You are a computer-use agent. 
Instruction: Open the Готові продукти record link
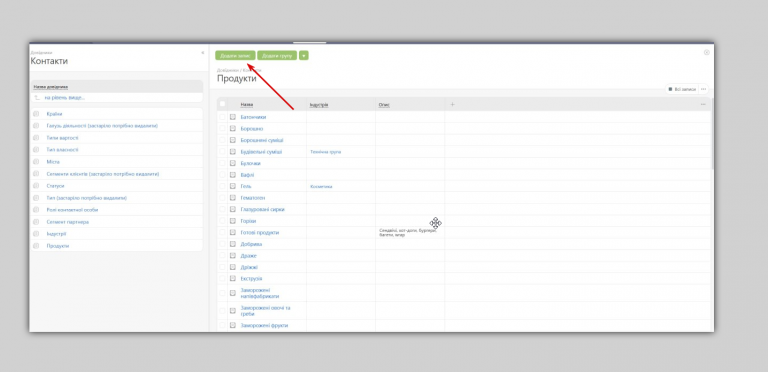[260, 232]
